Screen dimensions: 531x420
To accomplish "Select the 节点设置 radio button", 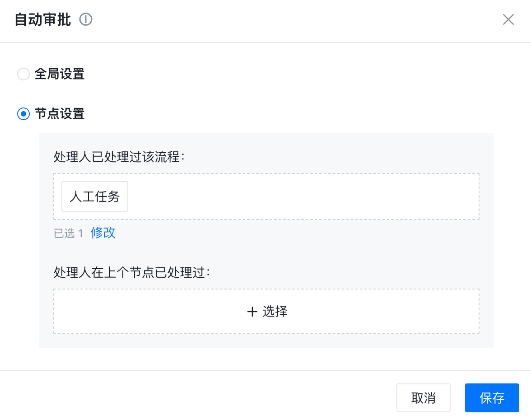I will pos(23,114).
